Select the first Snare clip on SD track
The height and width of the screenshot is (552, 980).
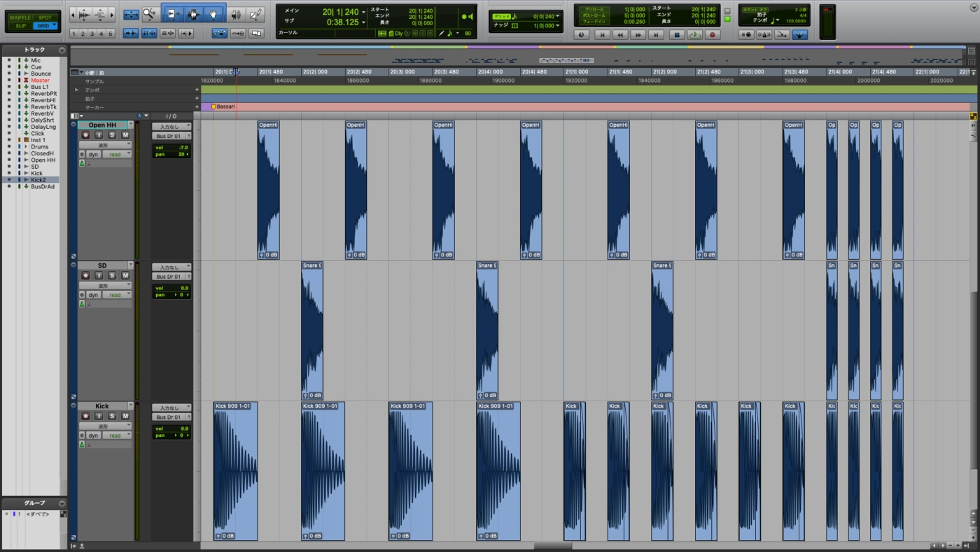(x=312, y=331)
